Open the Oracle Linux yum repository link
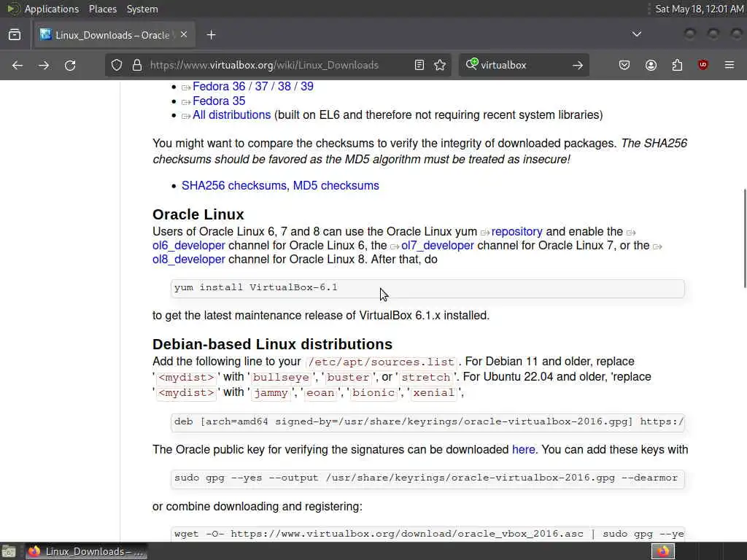The image size is (747, 560). 517,231
